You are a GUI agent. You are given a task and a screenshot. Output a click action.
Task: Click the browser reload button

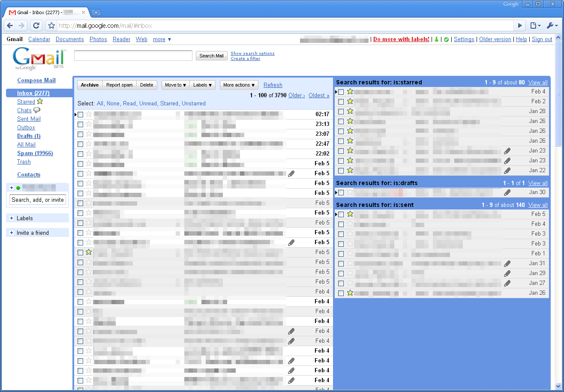coord(36,26)
